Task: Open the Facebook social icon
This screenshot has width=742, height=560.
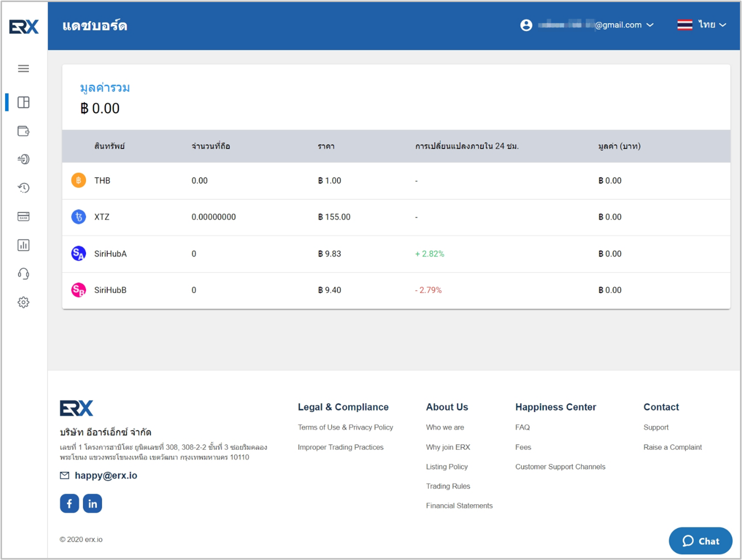Action: coord(70,503)
